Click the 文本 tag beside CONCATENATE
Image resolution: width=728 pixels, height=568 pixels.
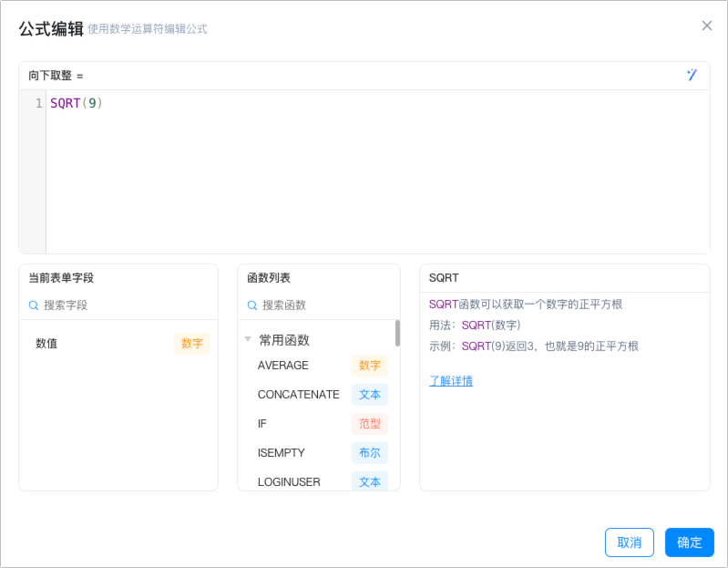(x=370, y=394)
